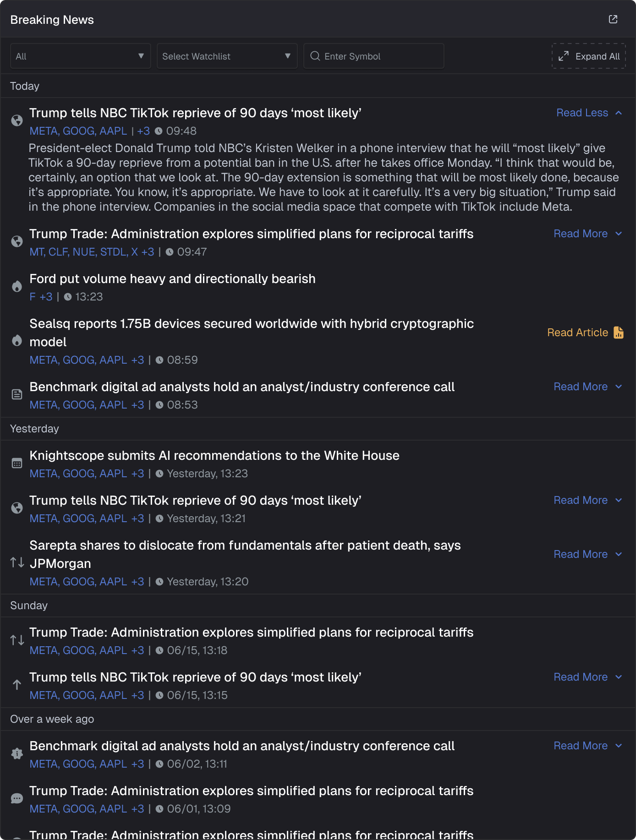The height and width of the screenshot is (840, 636).
Task: Click badge icon beside 06/02 Benchmark headline
Action: click(x=17, y=753)
